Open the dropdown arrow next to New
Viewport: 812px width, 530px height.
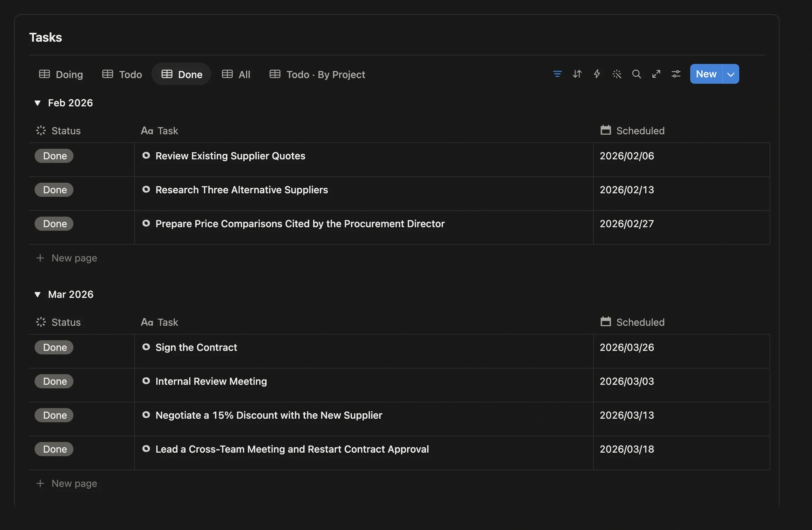731,74
